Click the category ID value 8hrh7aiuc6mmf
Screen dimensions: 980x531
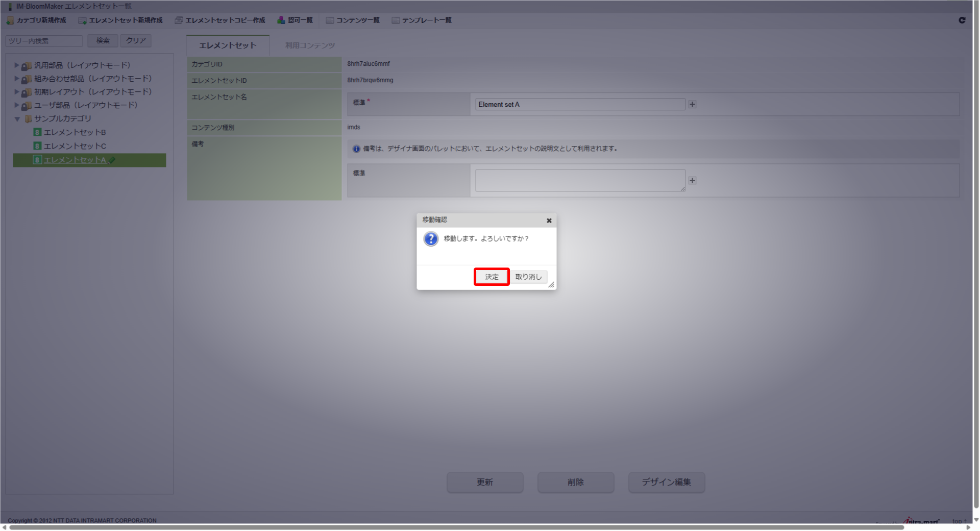[x=369, y=64]
